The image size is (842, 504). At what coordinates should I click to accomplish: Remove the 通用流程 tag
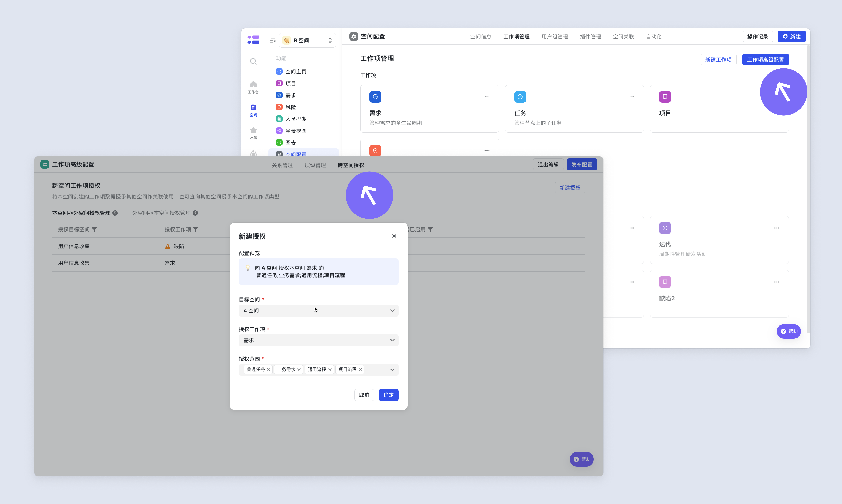click(330, 370)
